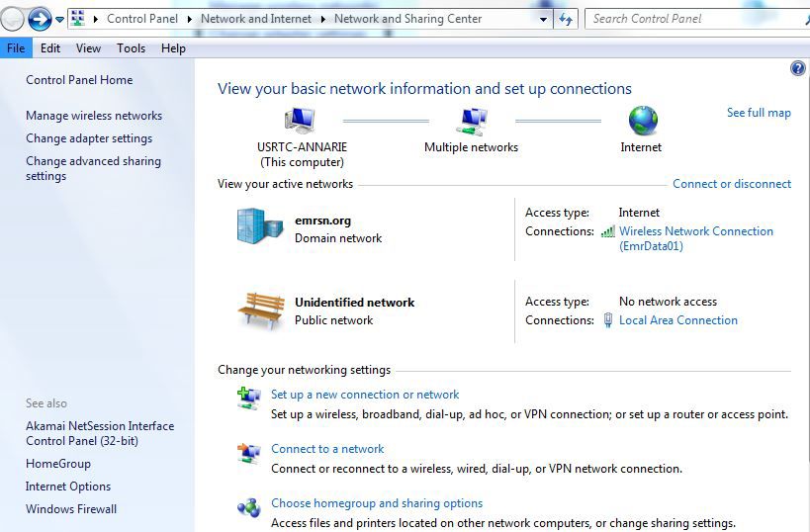Screen dimensions: 810x532
Task: Click the USRTC-ANNARIE computer icon
Action: pyautogui.click(x=300, y=121)
